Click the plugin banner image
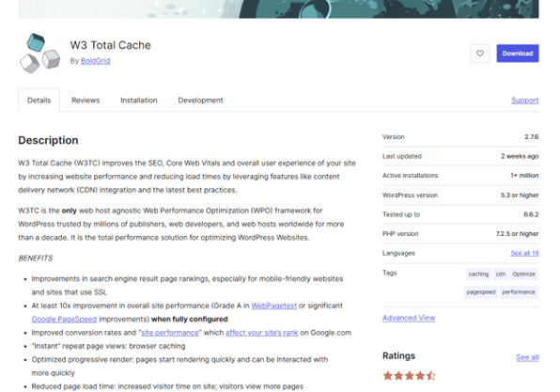 (278, 9)
